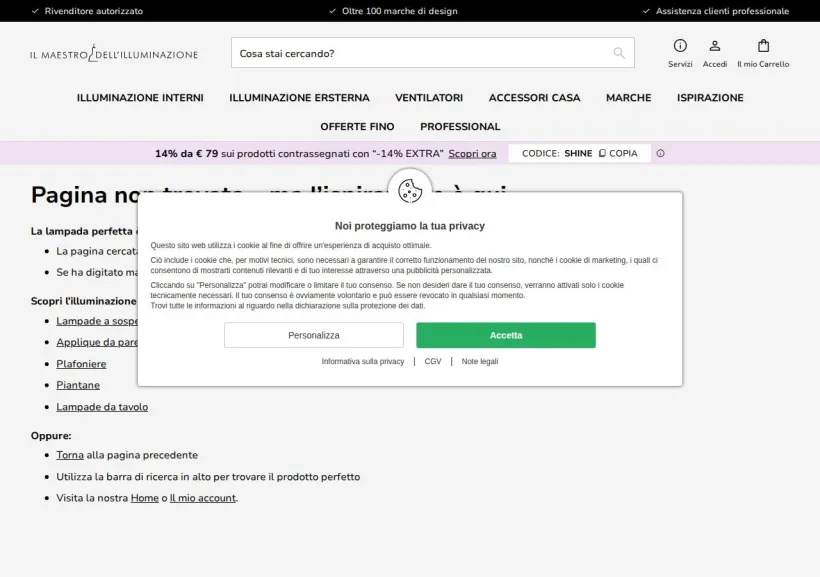
Task: Open the Servizi info icon
Action: 680,46
